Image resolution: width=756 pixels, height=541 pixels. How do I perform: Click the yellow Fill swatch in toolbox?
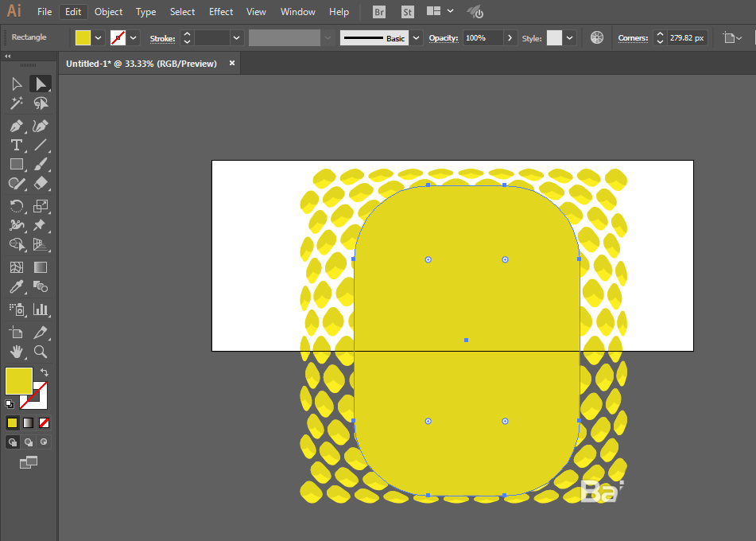(19, 381)
